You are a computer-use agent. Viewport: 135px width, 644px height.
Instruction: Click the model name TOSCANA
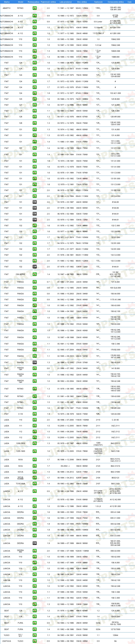click(x=21, y=483)
